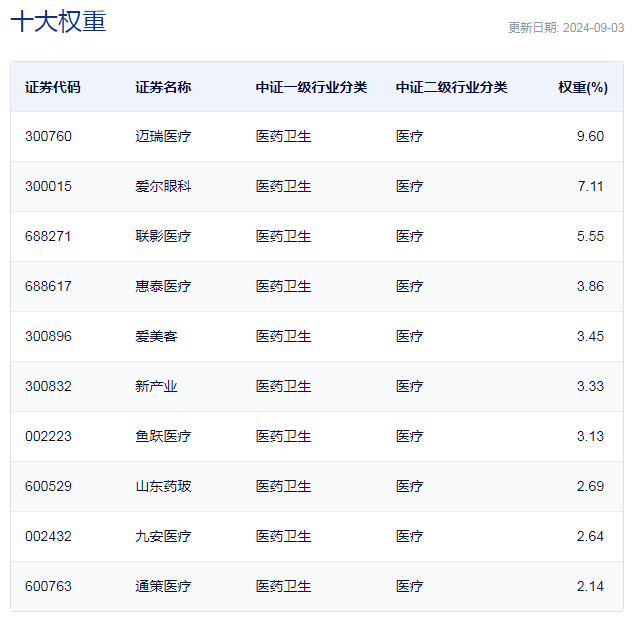Click the 九安医疗 stock name
Image resolution: width=635 pixels, height=624 pixels.
tap(163, 536)
